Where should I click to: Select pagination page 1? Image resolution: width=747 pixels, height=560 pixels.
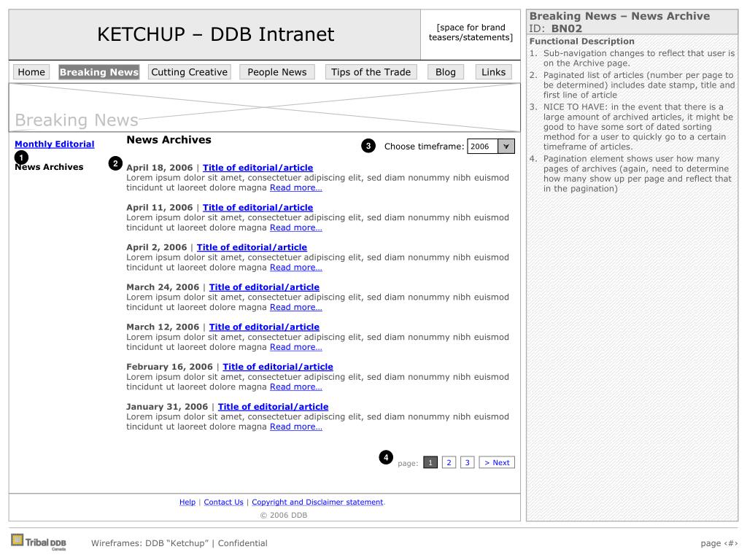pyautogui.click(x=430, y=462)
